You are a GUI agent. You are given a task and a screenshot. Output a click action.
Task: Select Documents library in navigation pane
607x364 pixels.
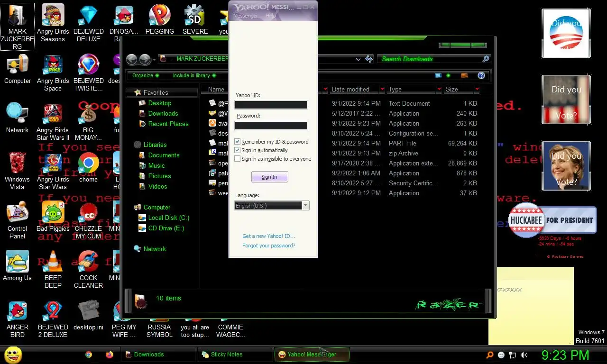[164, 155]
